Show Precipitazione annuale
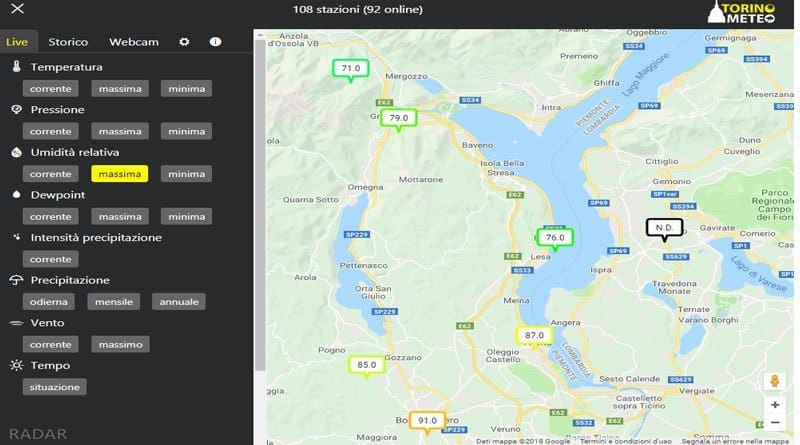The height and width of the screenshot is (445, 800). click(179, 302)
